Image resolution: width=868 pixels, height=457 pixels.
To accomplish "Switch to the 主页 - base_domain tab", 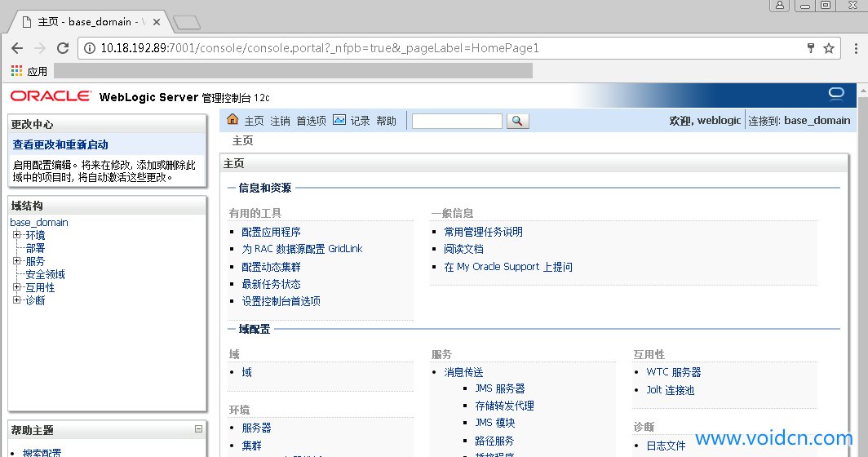I will click(89, 22).
